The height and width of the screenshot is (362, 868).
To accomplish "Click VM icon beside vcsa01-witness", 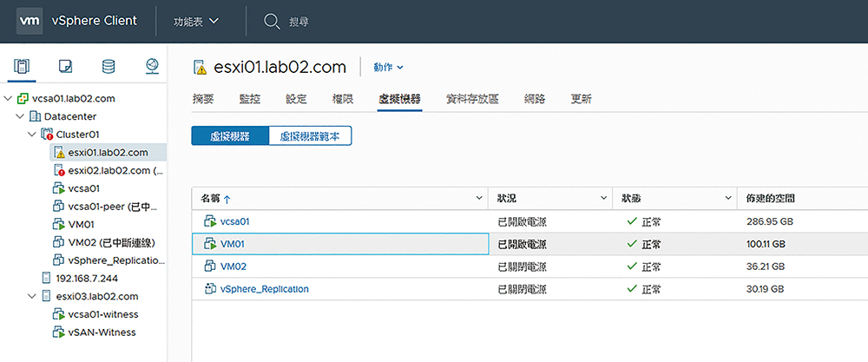I will click(x=59, y=314).
